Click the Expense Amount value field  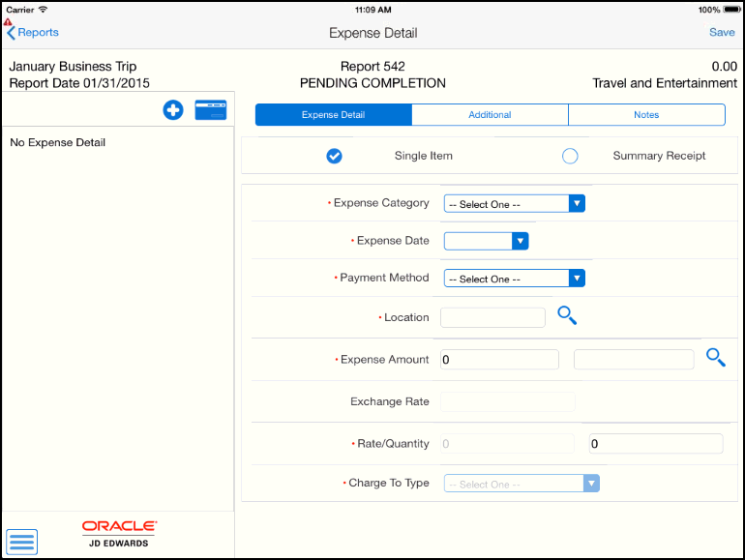click(499, 360)
